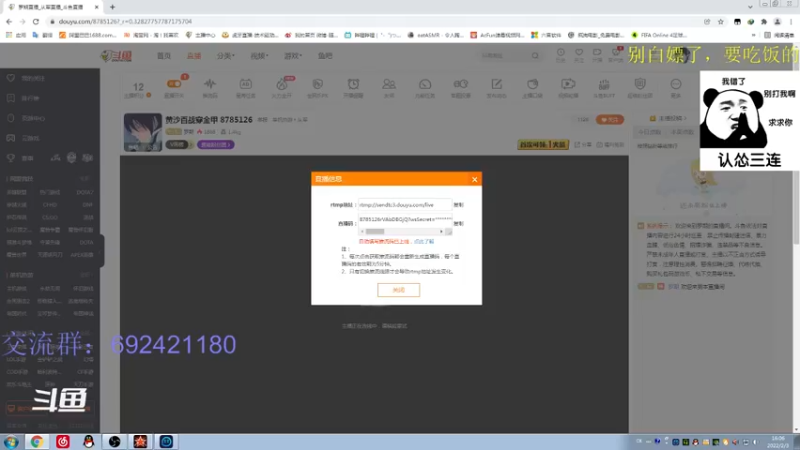The image size is (800, 450).
Task: Close the stream info dialog with X
Action: click(474, 179)
